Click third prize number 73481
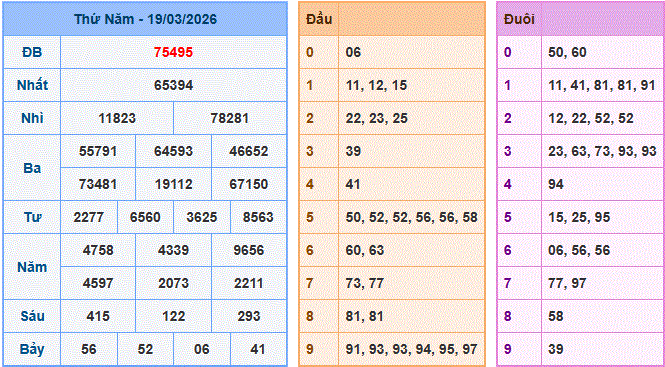 point(98,184)
